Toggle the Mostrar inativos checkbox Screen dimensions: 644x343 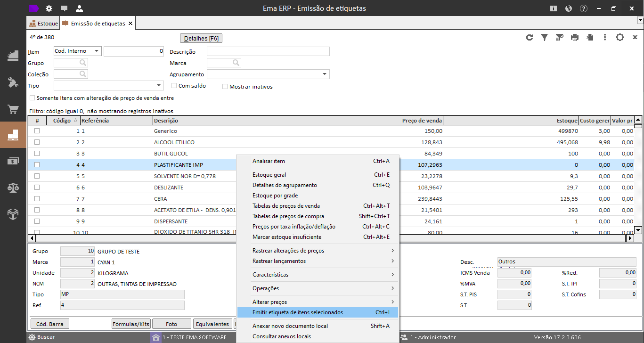click(x=225, y=87)
